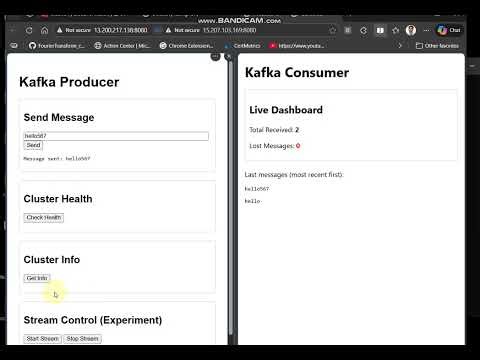This screenshot has height=360, width=480.
Task: Click the Kafka Producer heading
Action: click(69, 82)
